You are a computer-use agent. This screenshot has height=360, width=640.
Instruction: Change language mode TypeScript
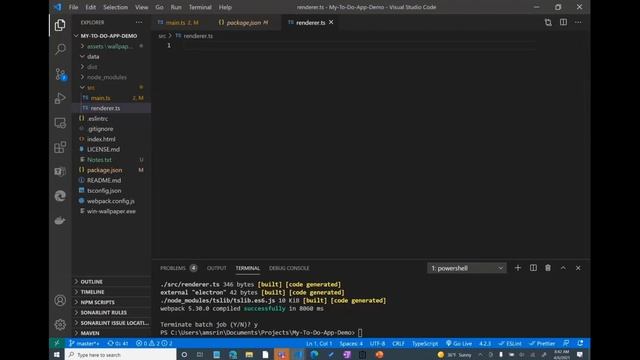pyautogui.click(x=425, y=343)
